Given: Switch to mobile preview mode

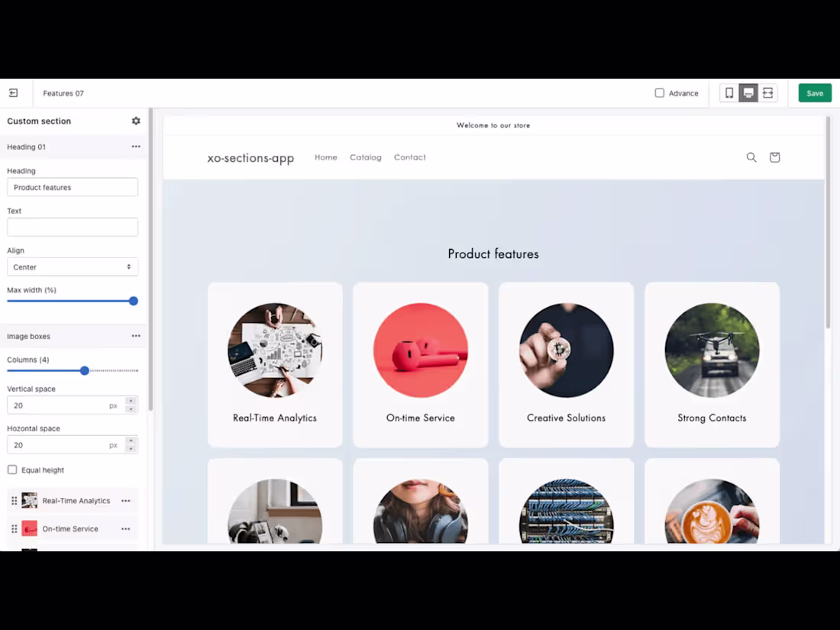Looking at the screenshot, I should [x=729, y=92].
